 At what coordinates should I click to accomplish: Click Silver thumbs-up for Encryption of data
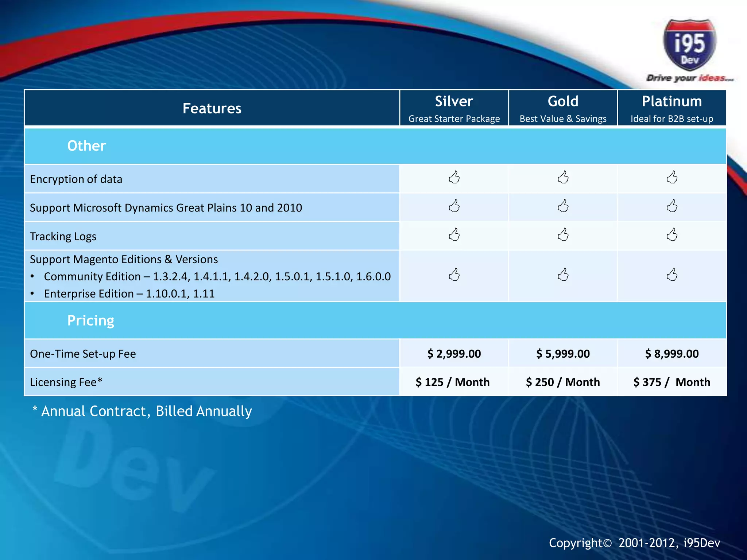tap(454, 178)
